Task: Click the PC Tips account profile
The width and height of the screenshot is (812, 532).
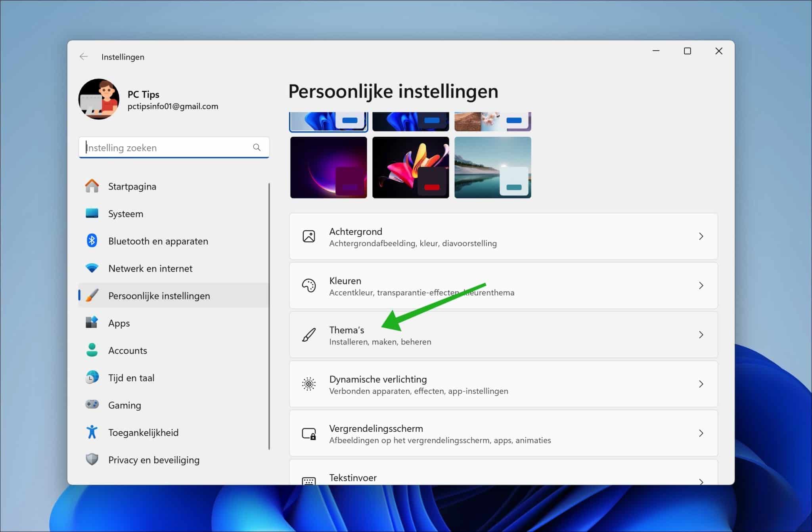Action: 148,99
